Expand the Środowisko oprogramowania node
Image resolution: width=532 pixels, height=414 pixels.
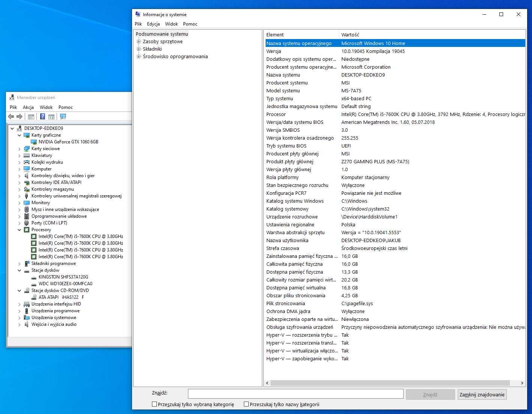pyautogui.click(x=138, y=57)
